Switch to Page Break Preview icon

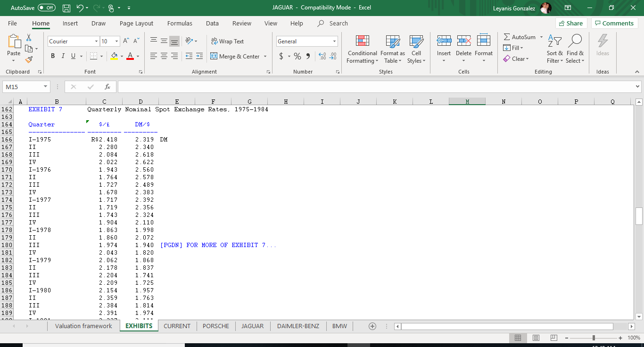(554, 338)
